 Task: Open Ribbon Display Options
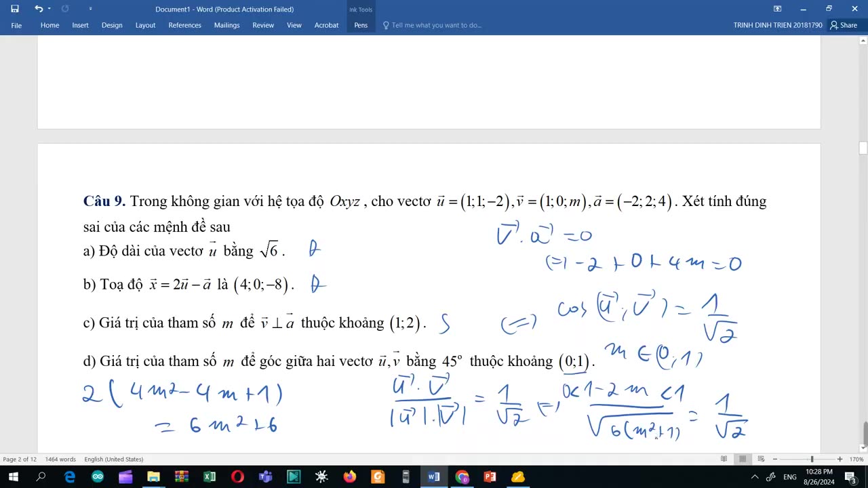[777, 9]
